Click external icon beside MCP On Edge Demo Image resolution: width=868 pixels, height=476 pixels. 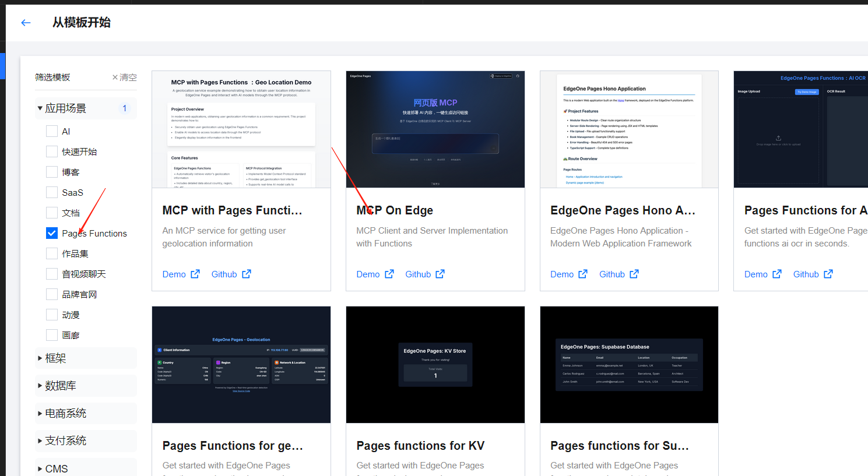[x=389, y=274]
